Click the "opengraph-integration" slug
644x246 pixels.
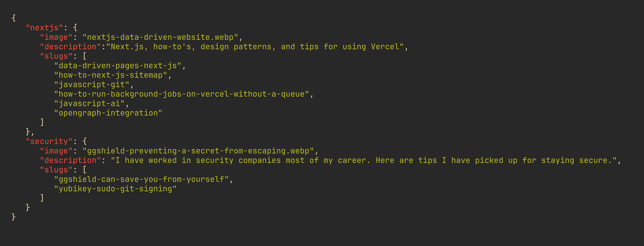[x=107, y=113]
